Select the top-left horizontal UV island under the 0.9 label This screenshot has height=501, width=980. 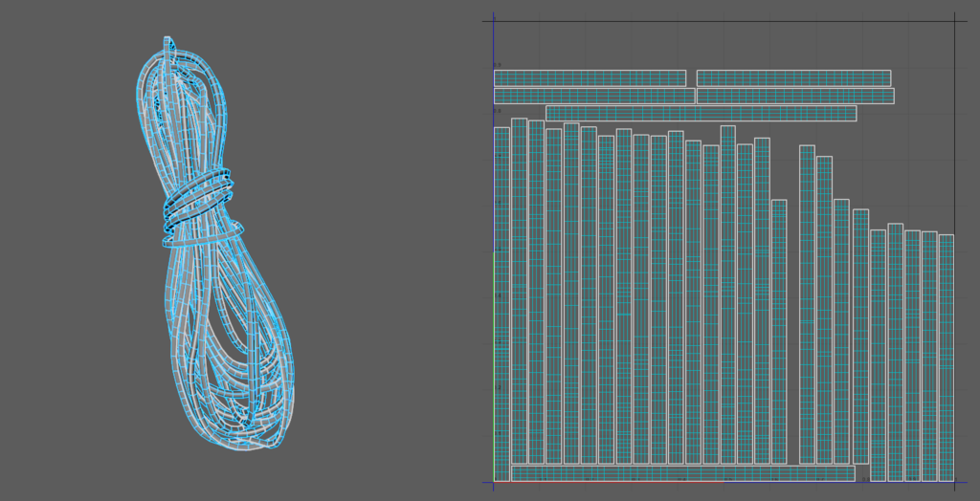coord(590,78)
